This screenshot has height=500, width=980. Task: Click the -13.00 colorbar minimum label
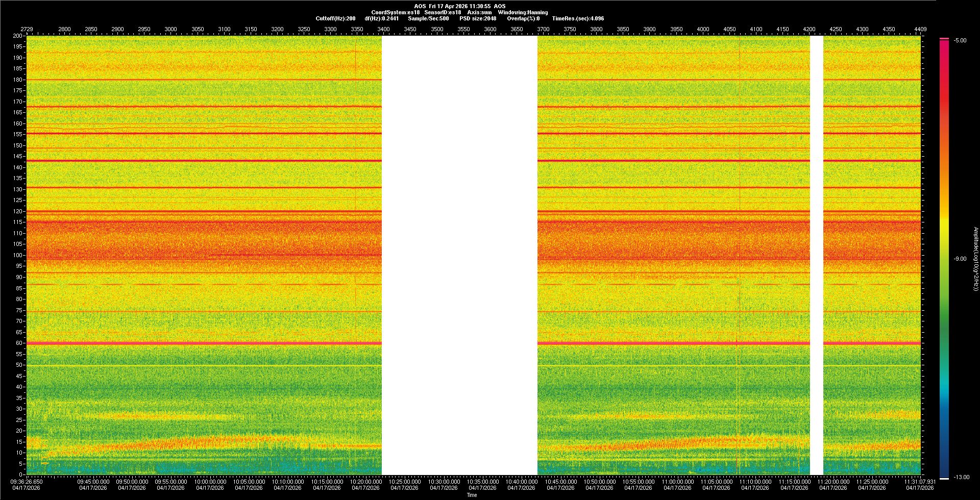point(961,478)
